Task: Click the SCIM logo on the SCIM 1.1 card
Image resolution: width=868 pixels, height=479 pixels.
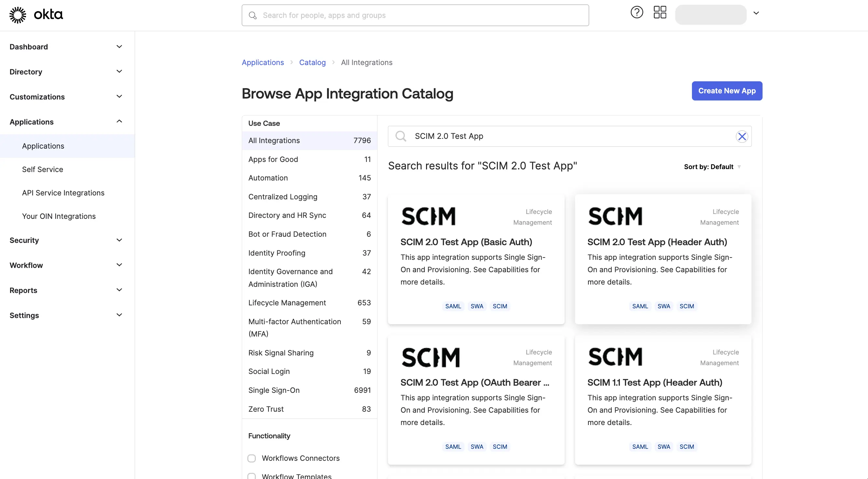Action: pyautogui.click(x=615, y=357)
